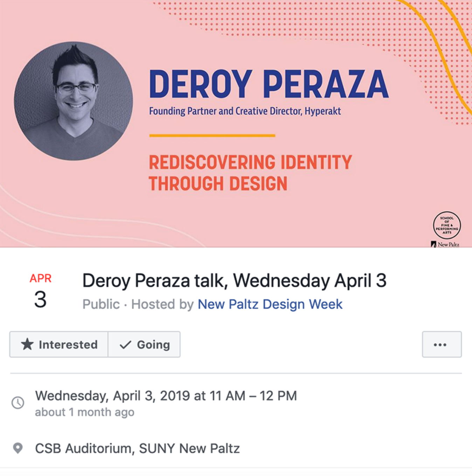Screen dimensions: 472x476
Task: Open the New Paltz Design Week host page
Action: tap(270, 304)
